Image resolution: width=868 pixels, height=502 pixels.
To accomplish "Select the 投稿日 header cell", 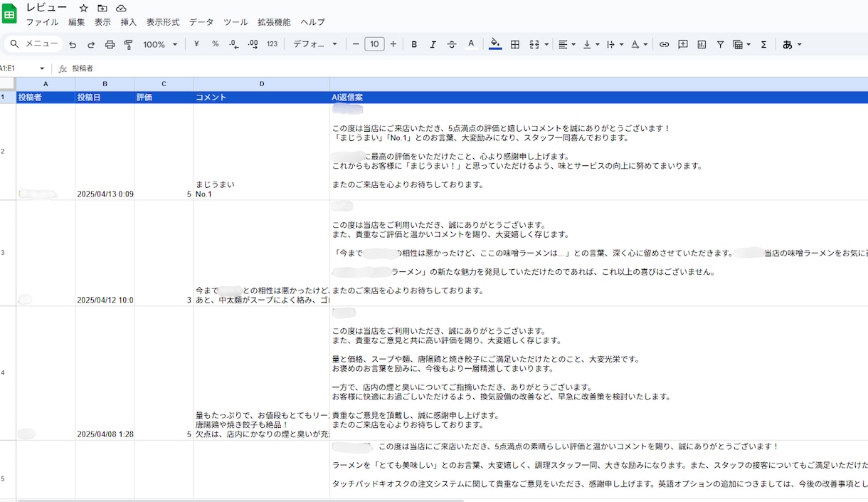I will (x=105, y=98).
